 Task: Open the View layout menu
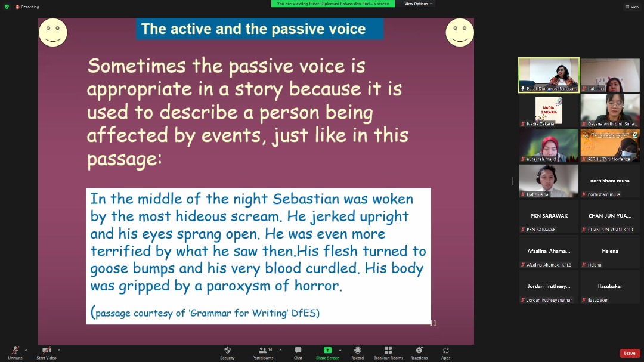click(632, 7)
